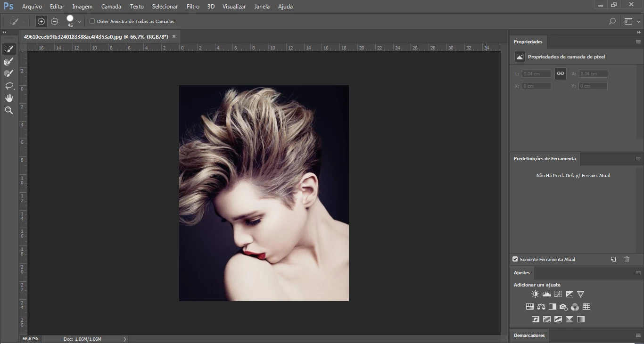Image resolution: width=644 pixels, height=344 pixels.
Task: Open the Arquivo menu
Action: coord(32,7)
